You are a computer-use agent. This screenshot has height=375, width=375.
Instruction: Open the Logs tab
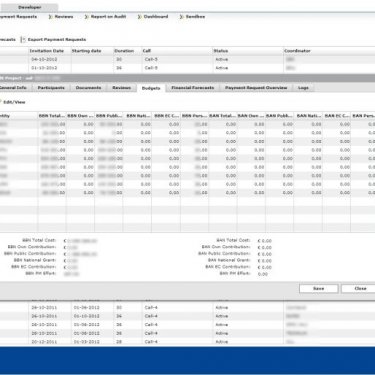[303, 88]
